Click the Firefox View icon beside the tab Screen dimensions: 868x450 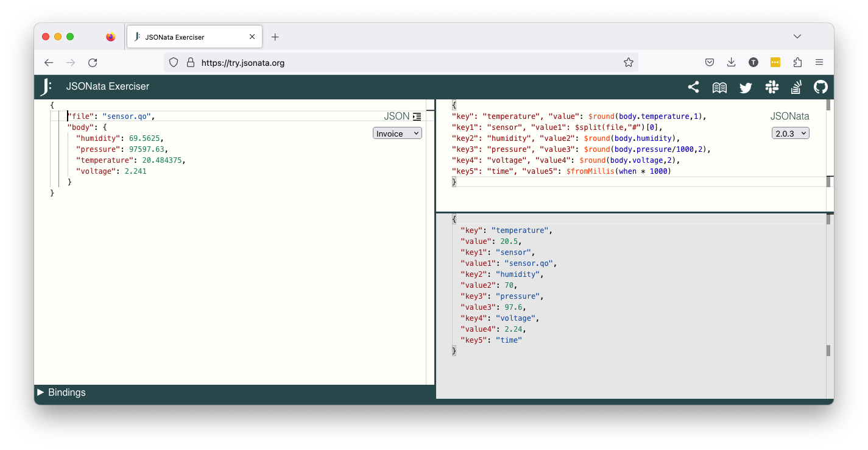(x=110, y=37)
